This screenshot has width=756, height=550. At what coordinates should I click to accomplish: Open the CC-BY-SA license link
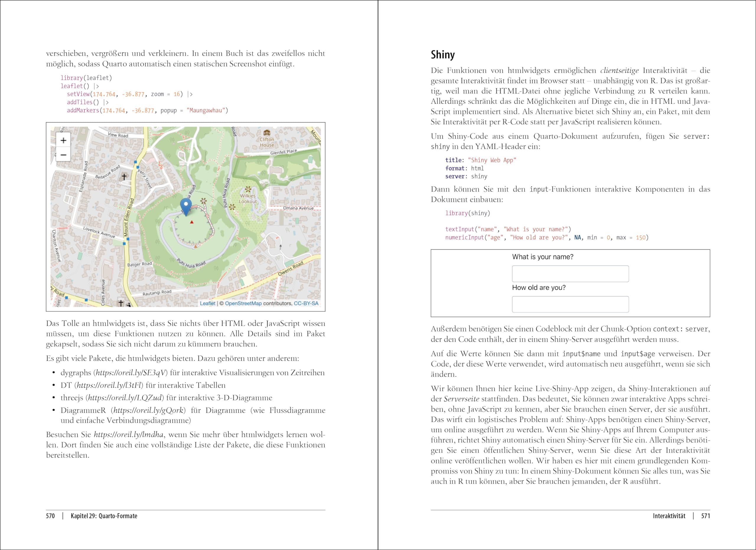pos(306,303)
